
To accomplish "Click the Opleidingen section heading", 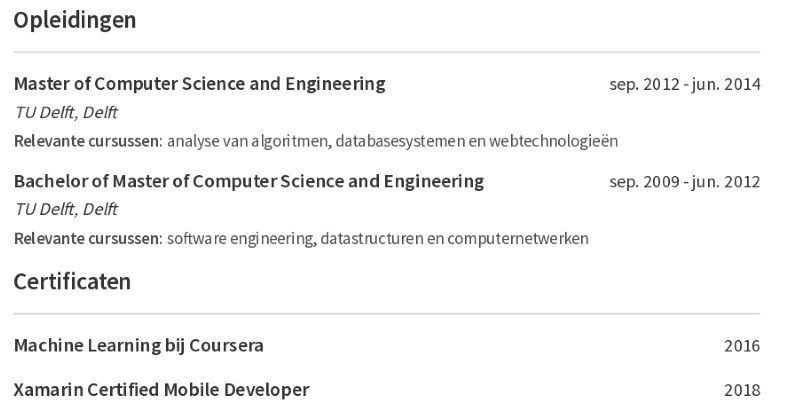I will click(x=75, y=21).
